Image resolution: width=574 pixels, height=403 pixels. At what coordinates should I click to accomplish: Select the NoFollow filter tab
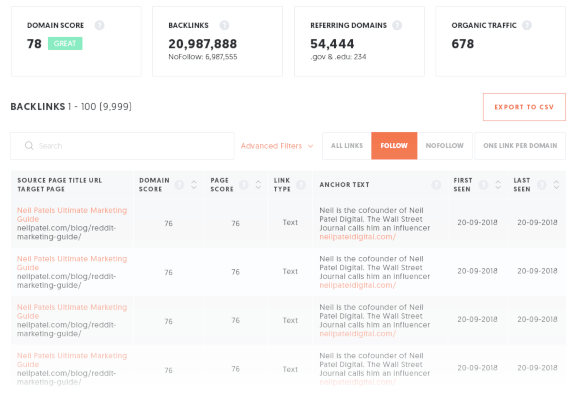click(x=444, y=146)
